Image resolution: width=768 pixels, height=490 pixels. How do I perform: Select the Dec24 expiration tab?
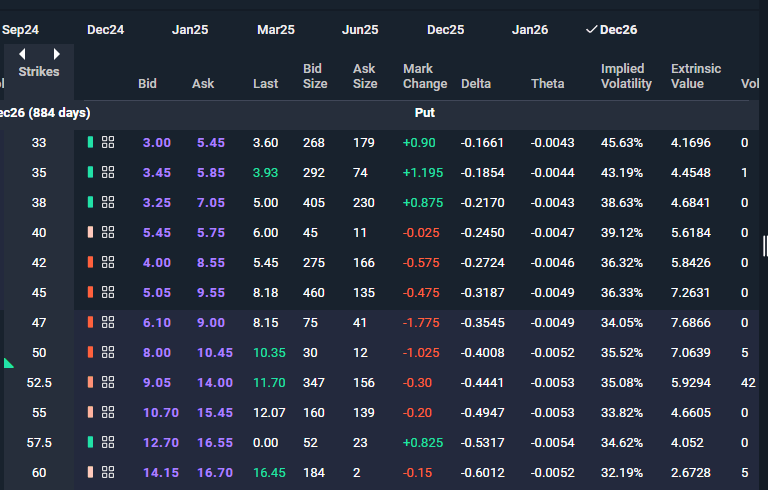pos(106,30)
